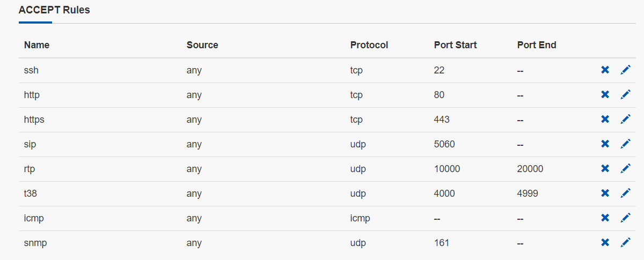The height and width of the screenshot is (260, 644).
Task: Select the ACCEPT Rules tab heading
Action: click(54, 10)
